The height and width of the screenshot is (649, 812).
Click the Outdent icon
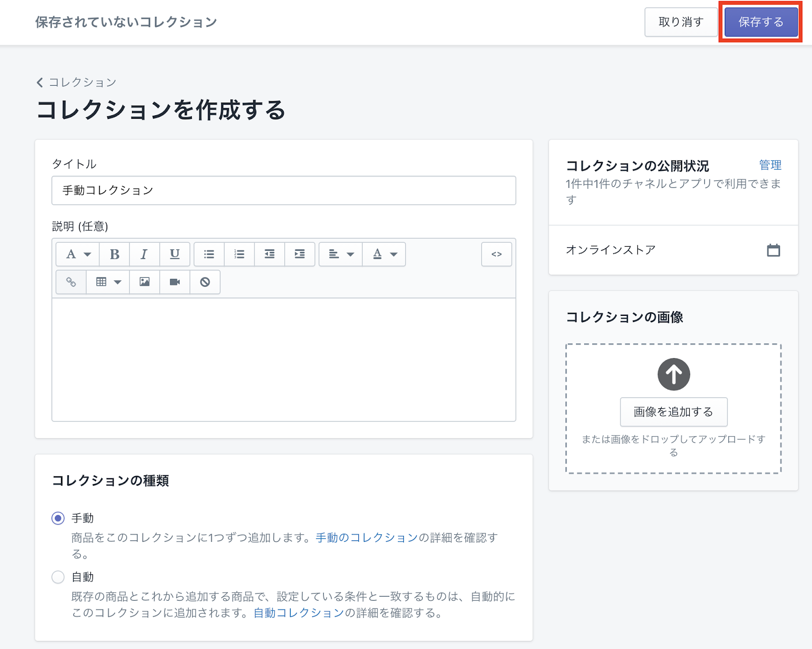click(269, 254)
